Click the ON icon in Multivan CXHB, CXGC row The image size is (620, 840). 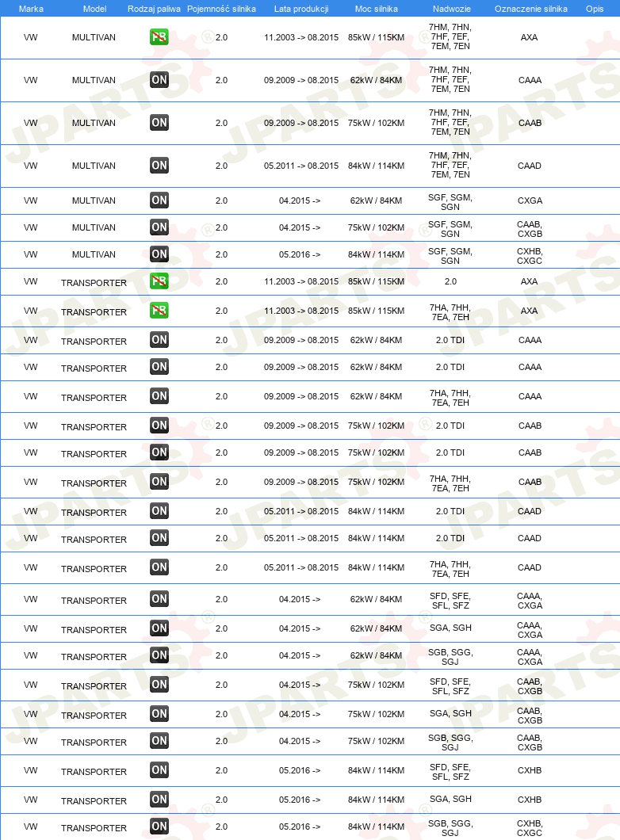pyautogui.click(x=159, y=254)
